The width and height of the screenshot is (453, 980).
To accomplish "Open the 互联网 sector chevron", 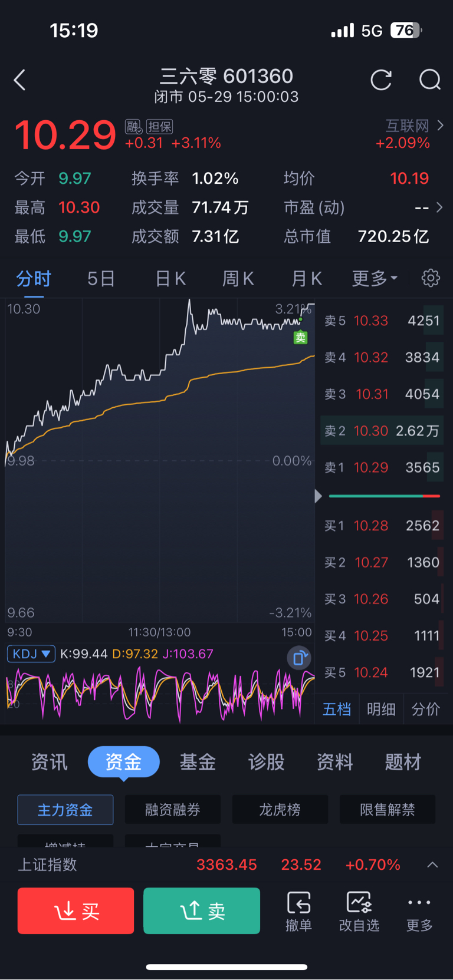I will click(440, 126).
